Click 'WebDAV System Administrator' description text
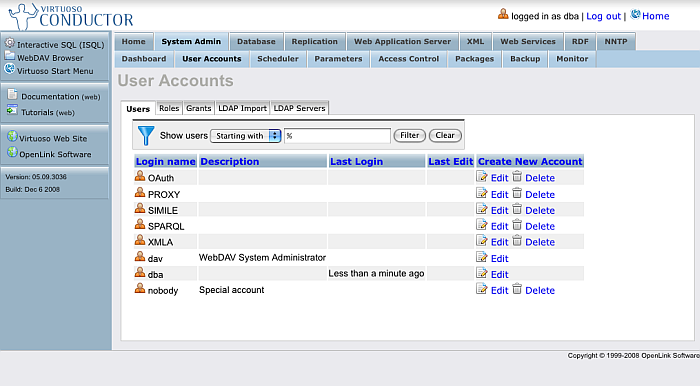Image resolution: width=700 pixels, height=386 pixels. (262, 257)
